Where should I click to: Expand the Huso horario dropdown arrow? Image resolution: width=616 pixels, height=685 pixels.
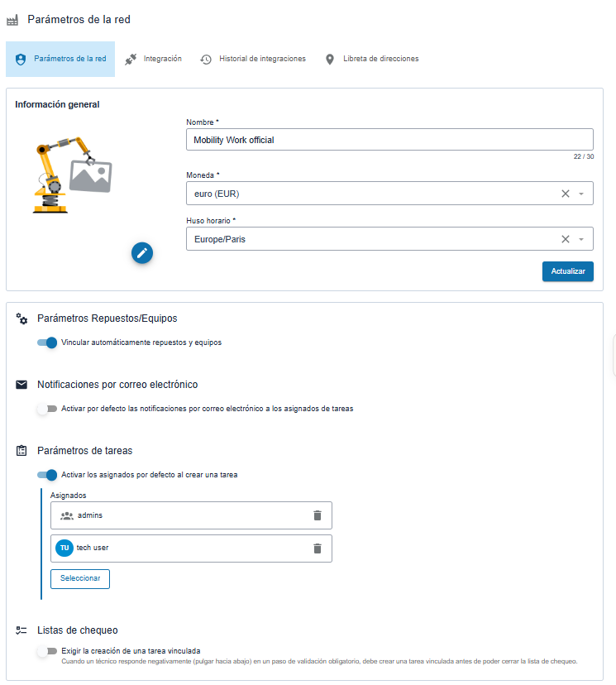point(581,239)
